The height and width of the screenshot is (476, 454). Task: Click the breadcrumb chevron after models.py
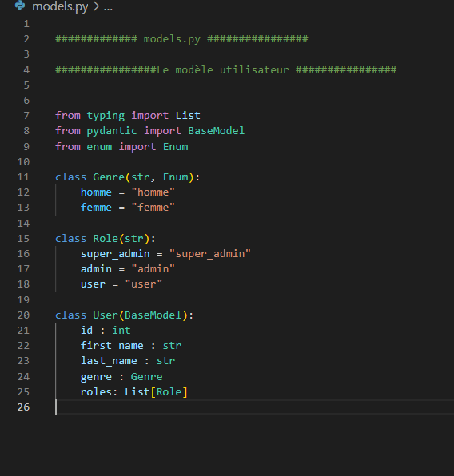click(96, 6)
